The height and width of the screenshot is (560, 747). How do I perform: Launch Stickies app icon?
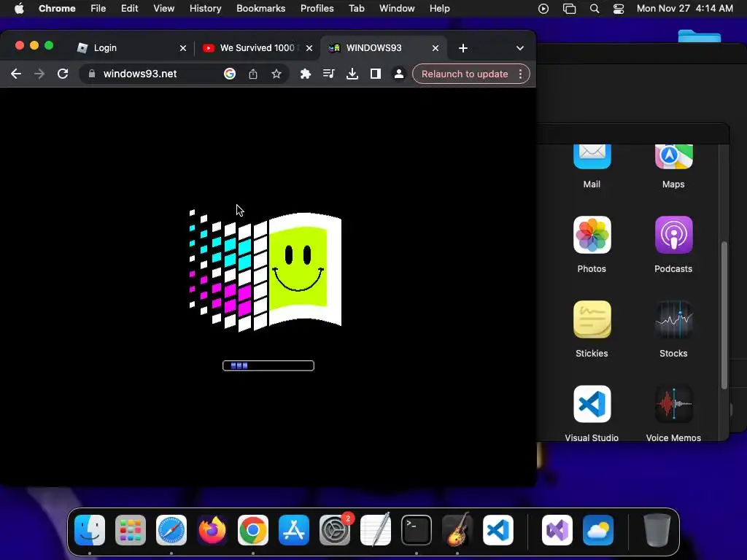(592, 319)
